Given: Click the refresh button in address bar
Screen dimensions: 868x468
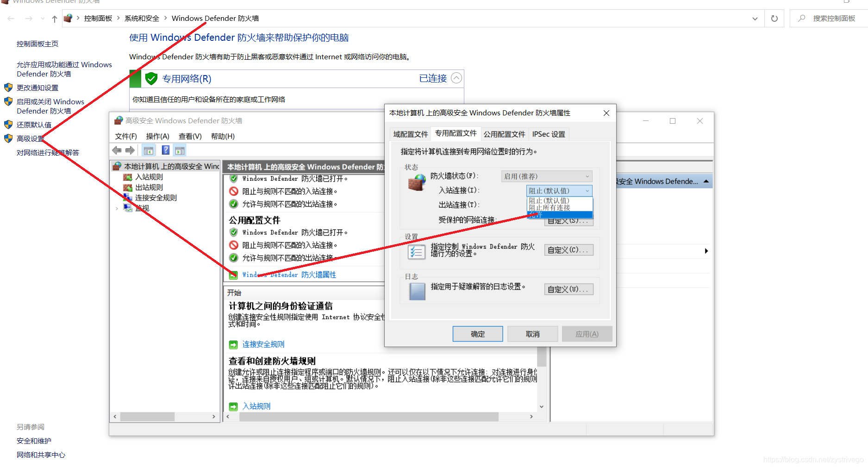Looking at the screenshot, I should point(774,19).
